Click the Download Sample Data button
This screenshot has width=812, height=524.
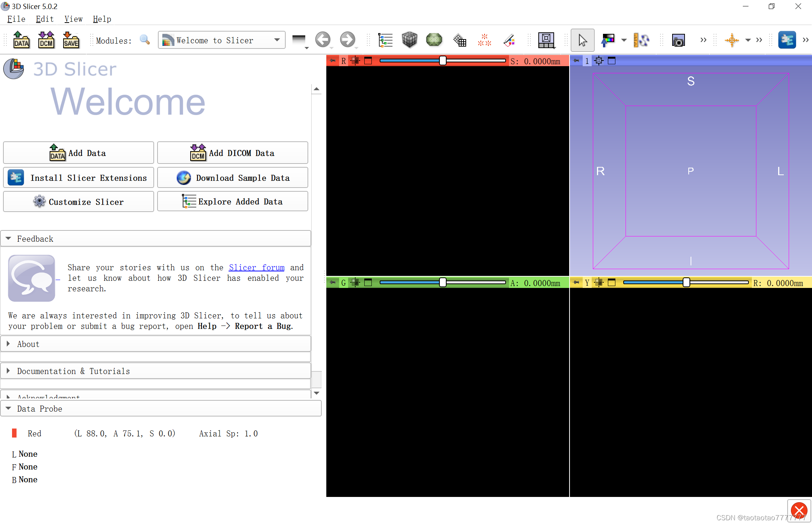(x=232, y=178)
